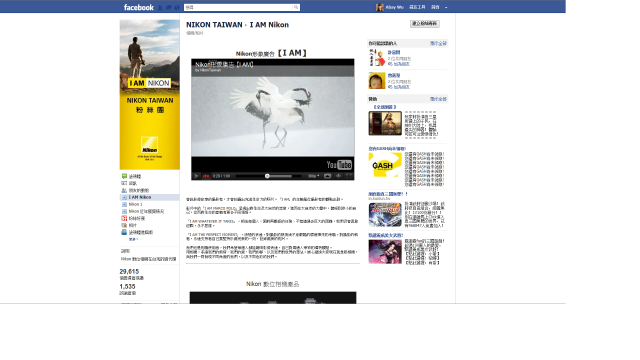Click the red volume icon in video player
Screen dimensions: 640x360
206,176
